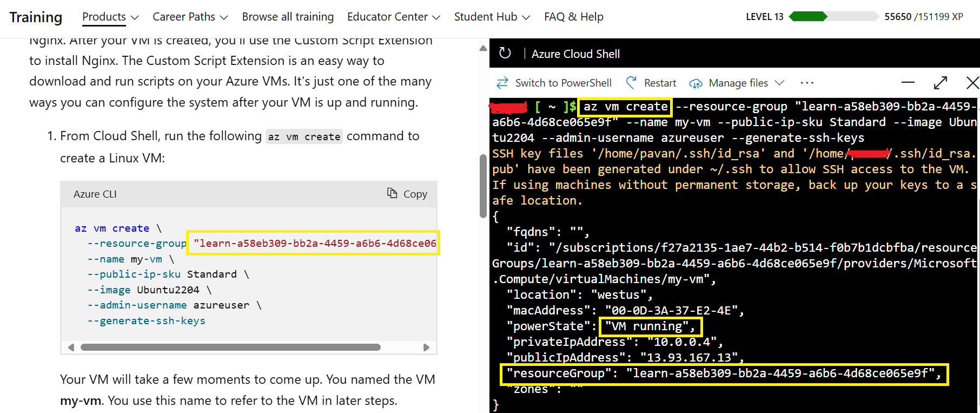The height and width of the screenshot is (413, 980).
Task: Click the code block right scroll arrow
Action: (x=426, y=348)
